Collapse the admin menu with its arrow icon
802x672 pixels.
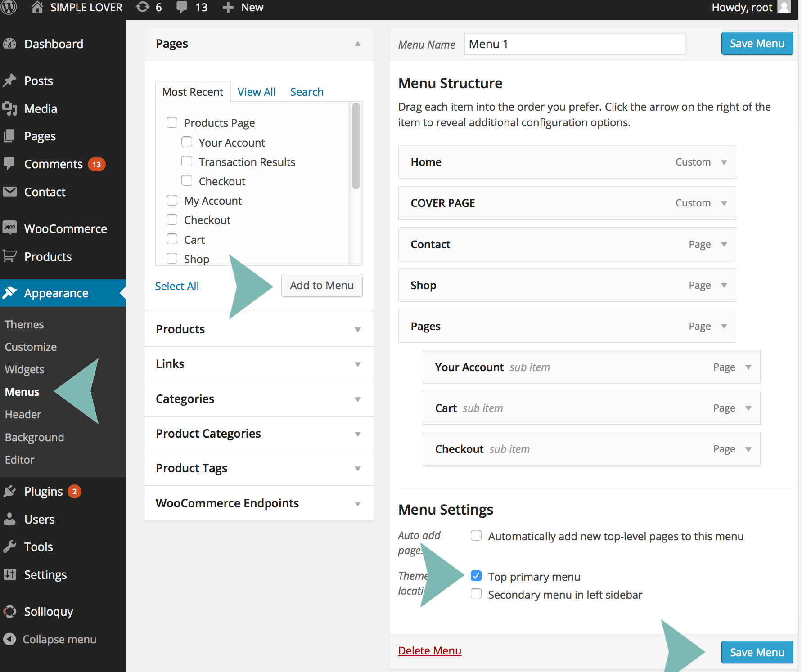(10, 639)
